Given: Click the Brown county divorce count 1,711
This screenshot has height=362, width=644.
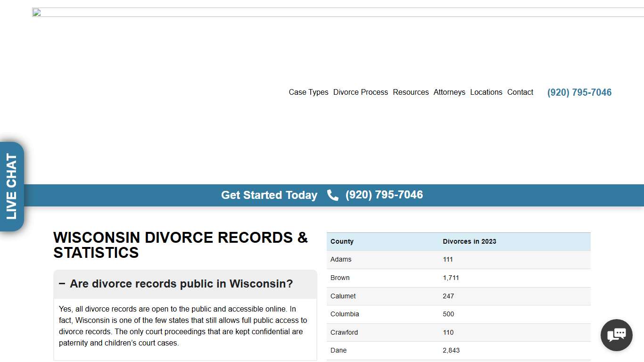Looking at the screenshot, I should pos(451,278).
